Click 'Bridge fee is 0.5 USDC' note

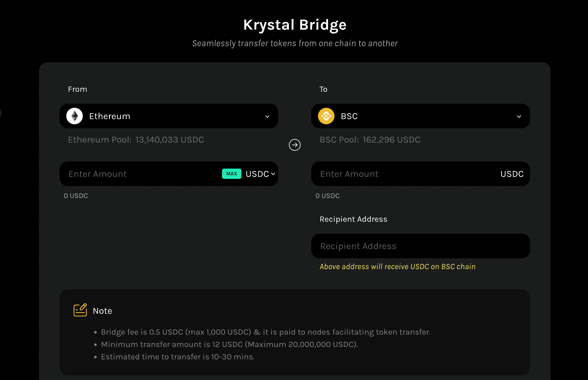(266, 332)
